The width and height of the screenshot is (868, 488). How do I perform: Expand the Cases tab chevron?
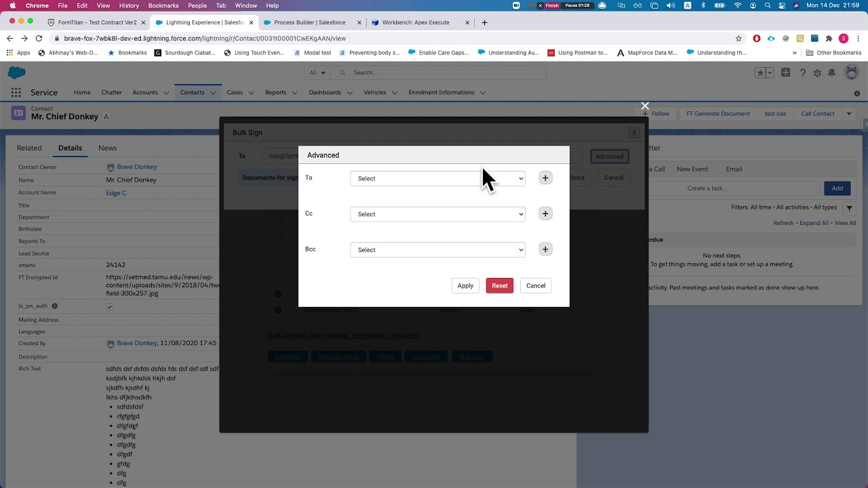pyautogui.click(x=251, y=93)
